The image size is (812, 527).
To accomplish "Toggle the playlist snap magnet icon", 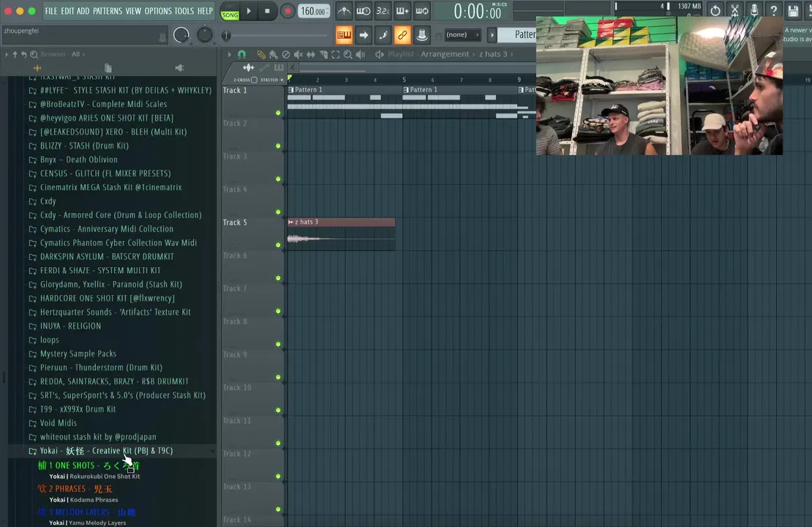I will [242, 54].
